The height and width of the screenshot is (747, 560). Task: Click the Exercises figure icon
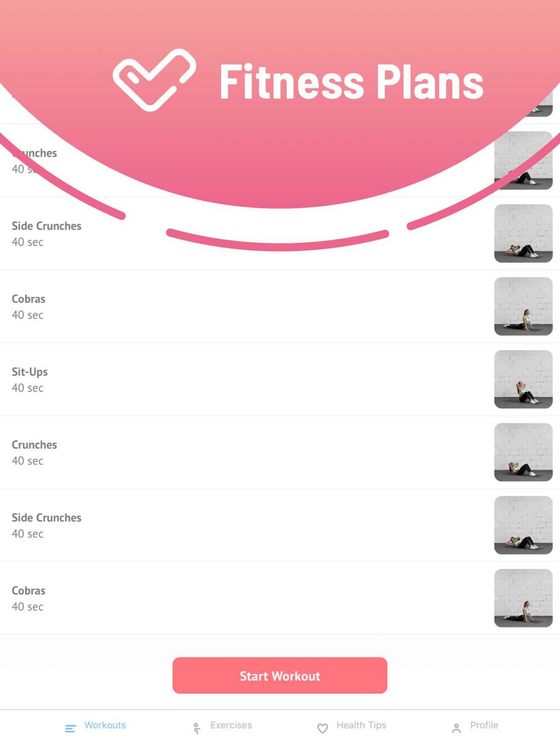[x=196, y=728]
